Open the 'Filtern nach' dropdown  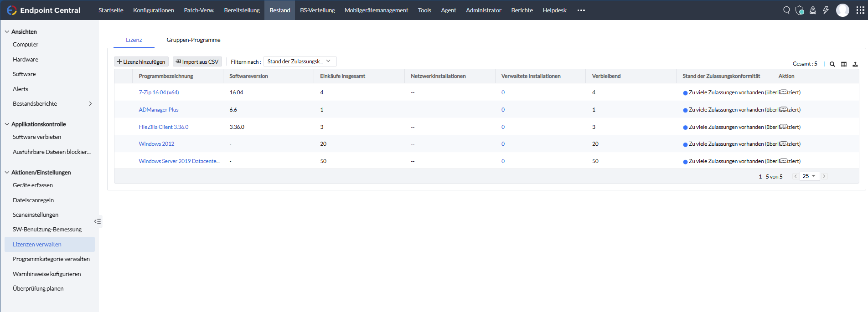pyautogui.click(x=300, y=61)
